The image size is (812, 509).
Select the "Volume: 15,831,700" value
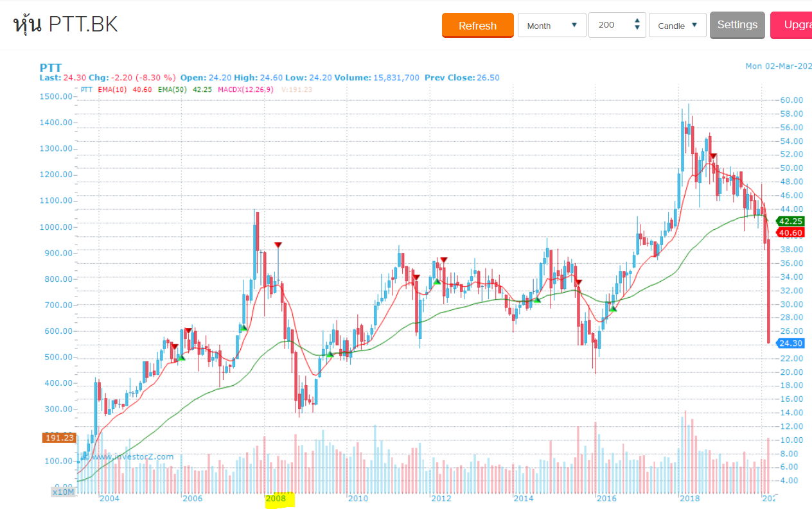pos(377,78)
